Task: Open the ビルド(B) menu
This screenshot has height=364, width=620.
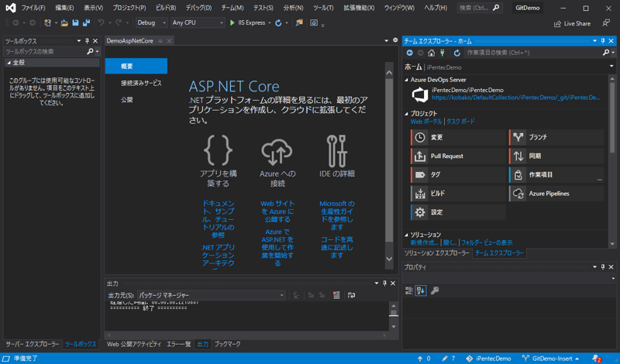Action: click(x=166, y=8)
